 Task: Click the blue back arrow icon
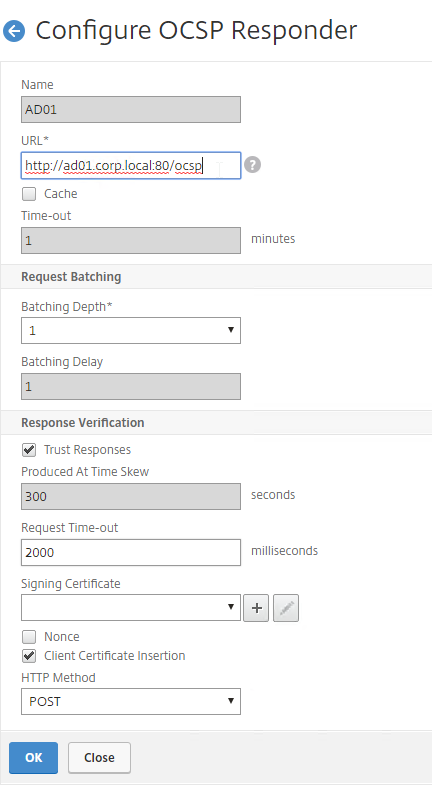click(14, 31)
